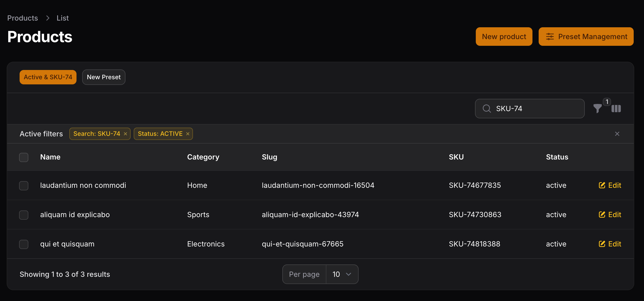Select List in the breadcrumb

pyautogui.click(x=63, y=18)
